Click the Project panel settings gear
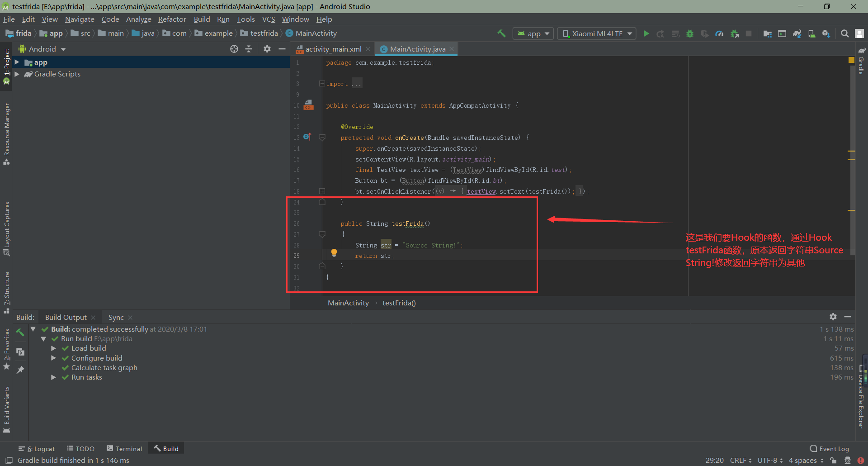Image resolution: width=868 pixels, height=466 pixels. 267,49
